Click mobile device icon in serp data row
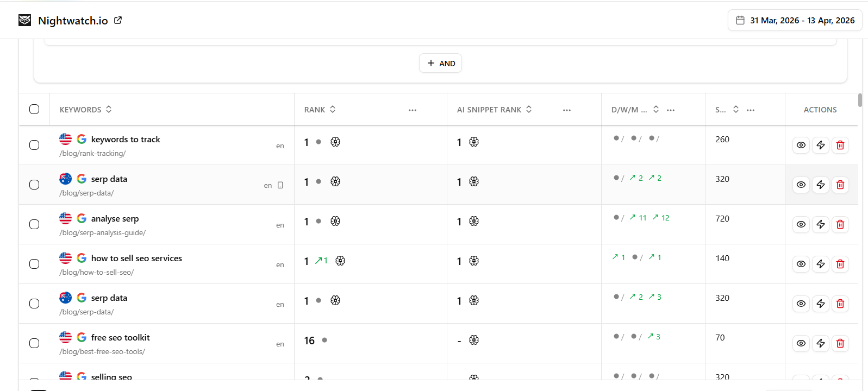 (x=280, y=185)
